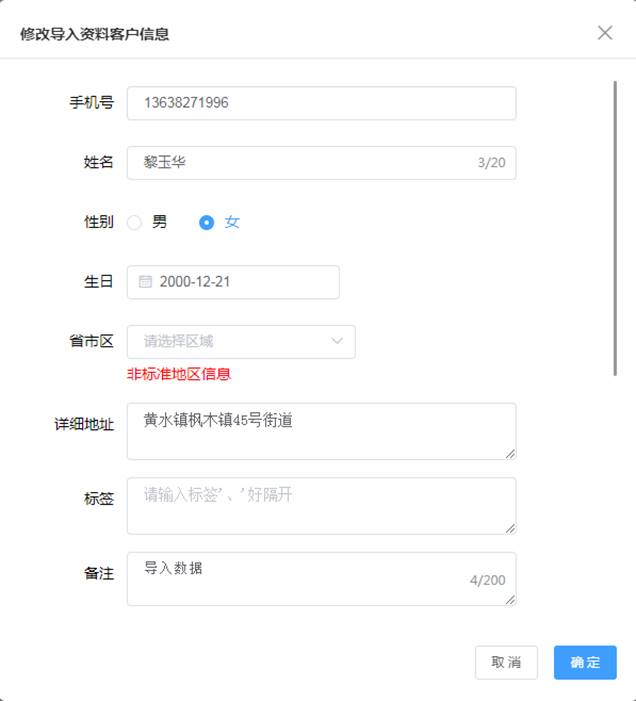Confirm the changes with 确定 button

tap(585, 662)
